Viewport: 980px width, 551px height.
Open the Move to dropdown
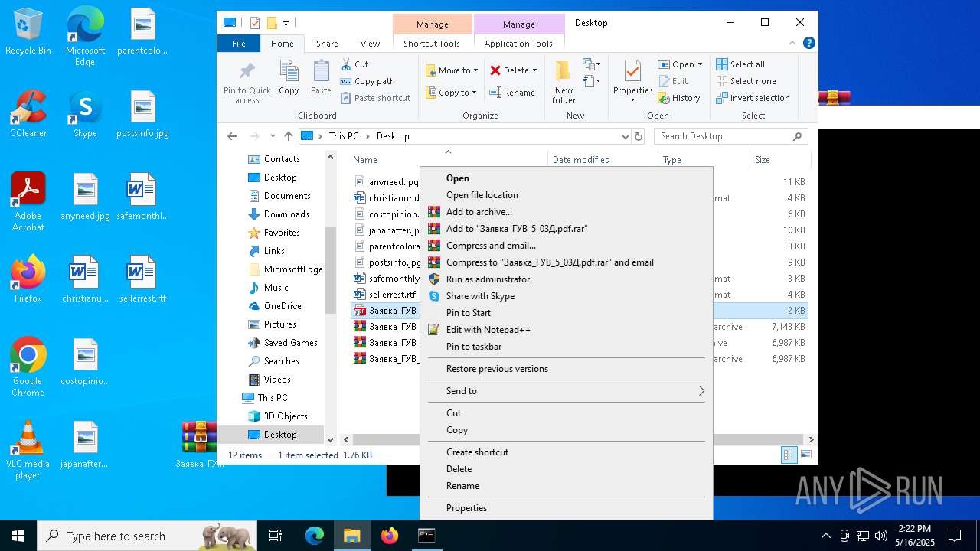[x=452, y=70]
